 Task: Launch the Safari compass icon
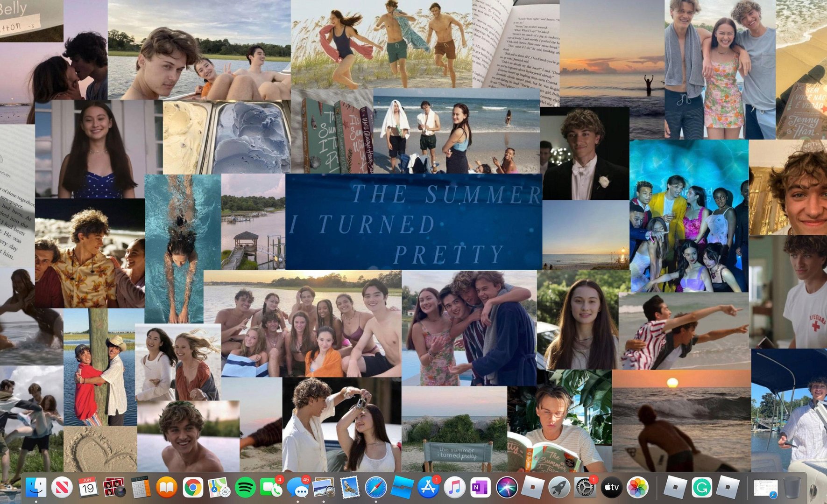click(375, 488)
